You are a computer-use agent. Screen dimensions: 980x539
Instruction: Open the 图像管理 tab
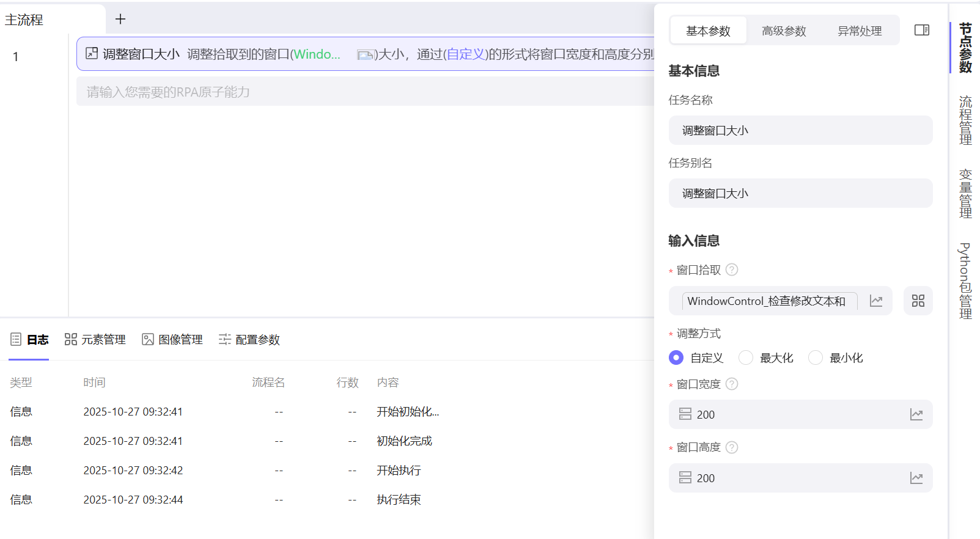pos(172,339)
